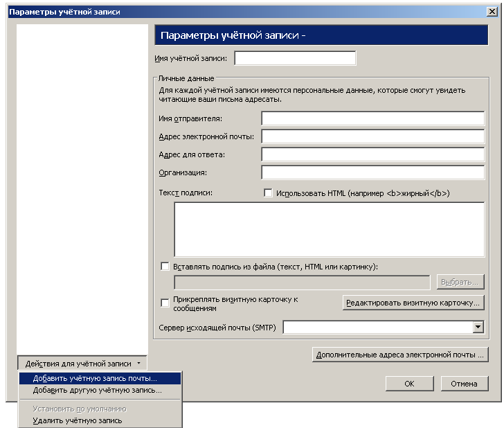Focus the Имя отправителя text field
Viewport: 504px width, 428px height.
point(373,118)
